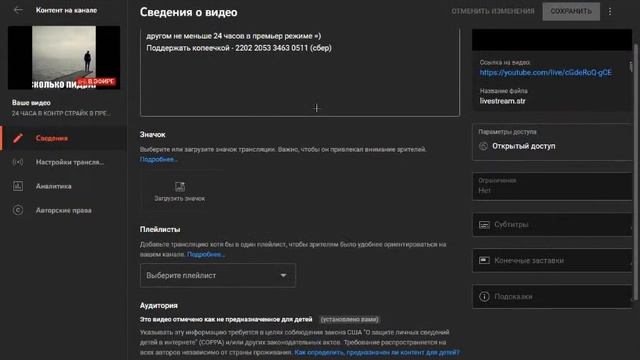
Task: Click the subtitles icon
Action: pyautogui.click(x=484, y=224)
